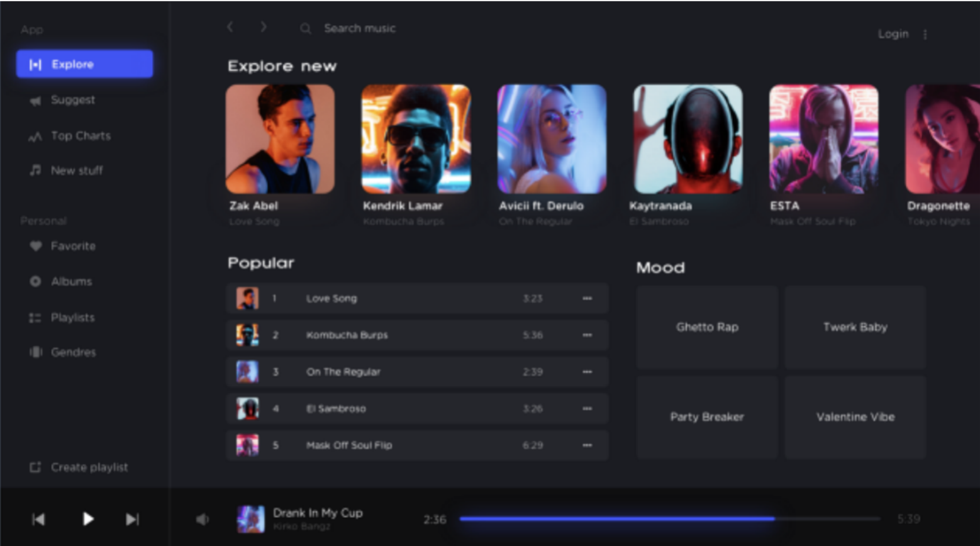
Task: Click the ESTA artist name
Action: coord(784,206)
